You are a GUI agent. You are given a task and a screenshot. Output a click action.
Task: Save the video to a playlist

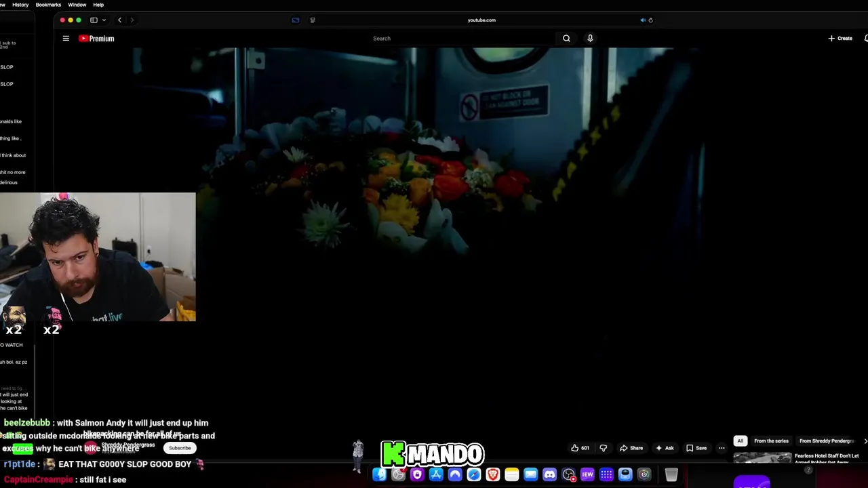pos(696,448)
